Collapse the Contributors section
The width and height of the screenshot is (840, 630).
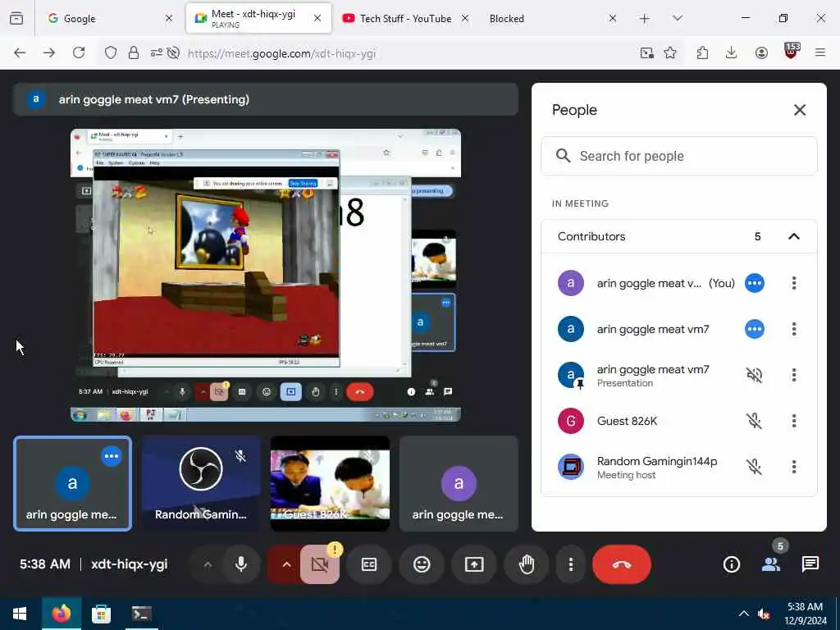click(794, 236)
